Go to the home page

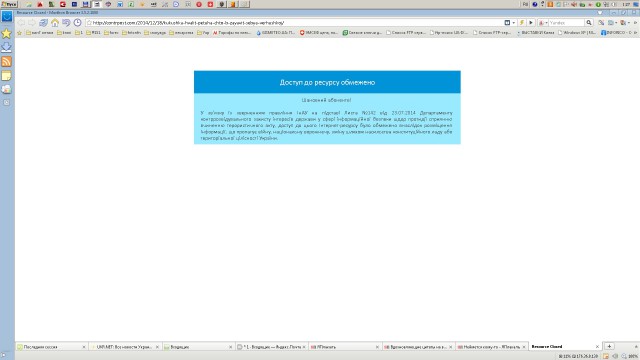click(55, 23)
